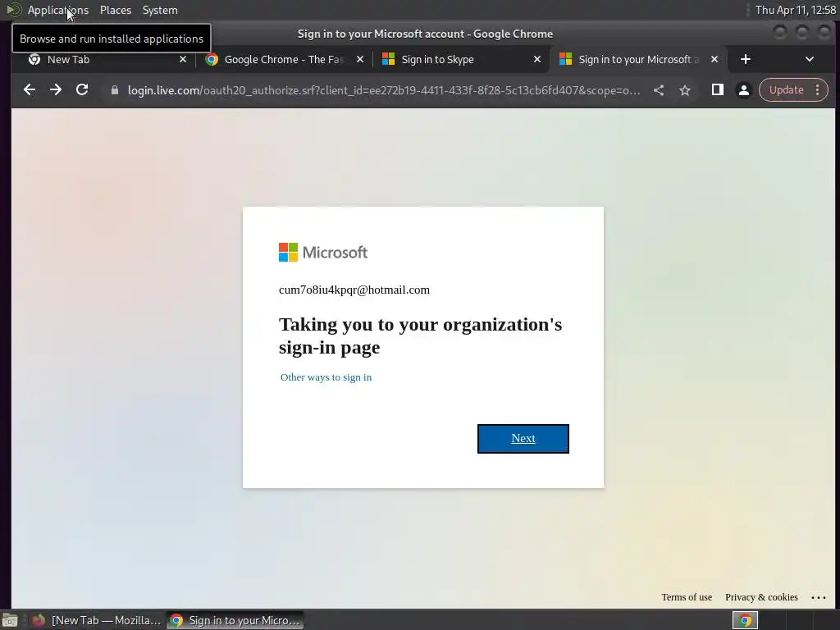This screenshot has width=840, height=630.
Task: Toggle the Chrome side panel
Action: (717, 90)
